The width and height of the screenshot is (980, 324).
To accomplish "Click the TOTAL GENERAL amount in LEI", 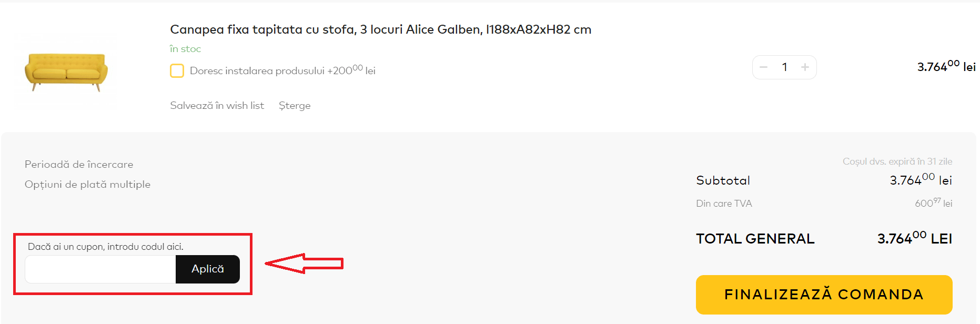I will coord(914,239).
